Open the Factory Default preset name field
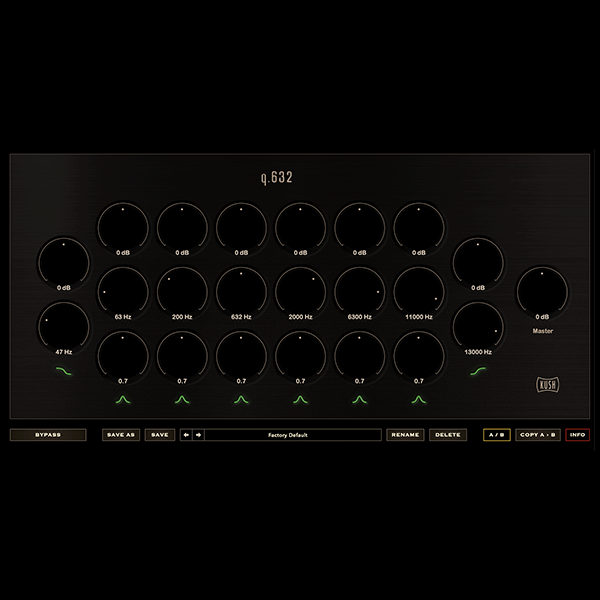This screenshot has width=600, height=600. pos(293,435)
